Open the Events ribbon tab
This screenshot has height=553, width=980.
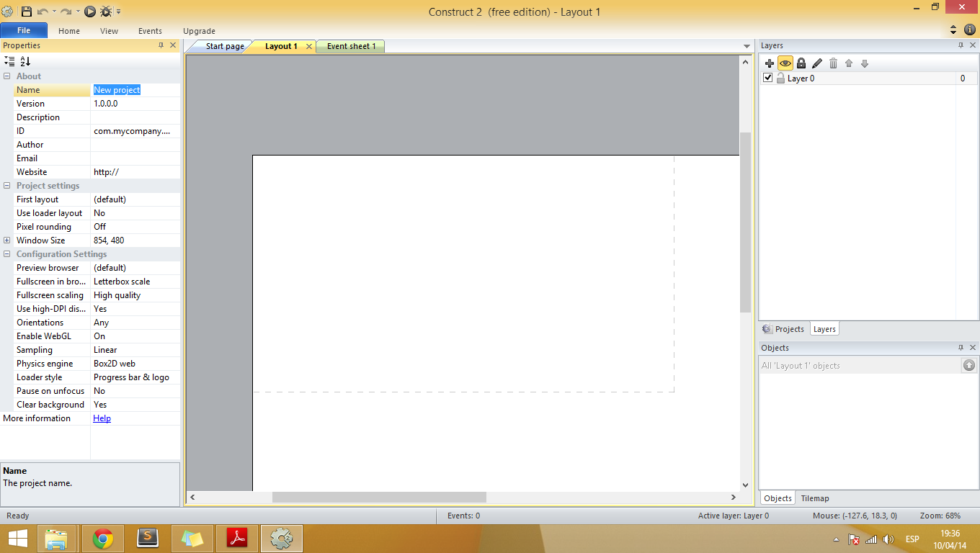pos(150,31)
